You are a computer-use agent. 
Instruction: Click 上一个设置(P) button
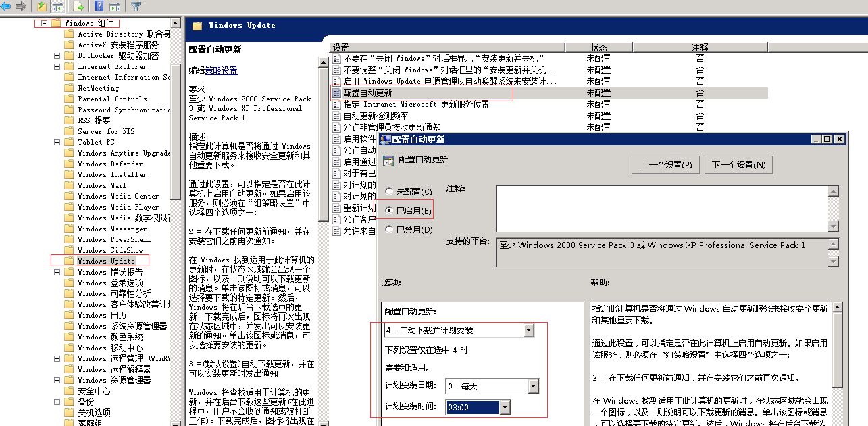click(666, 164)
